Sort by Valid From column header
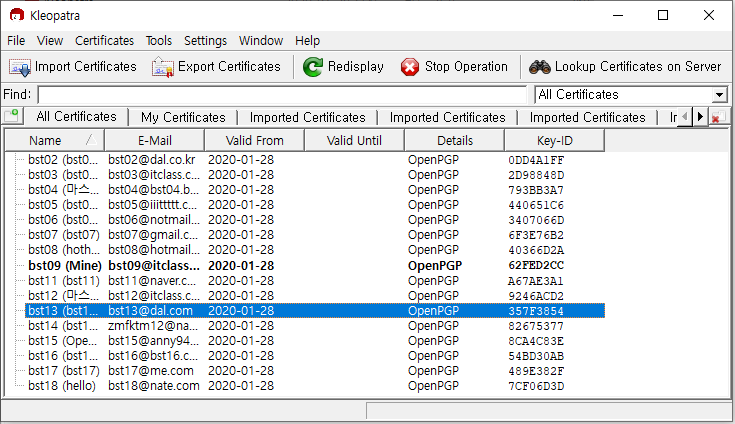 (x=255, y=141)
